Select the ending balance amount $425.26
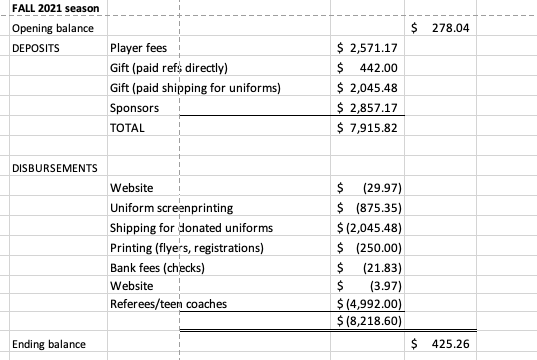 coord(440,344)
